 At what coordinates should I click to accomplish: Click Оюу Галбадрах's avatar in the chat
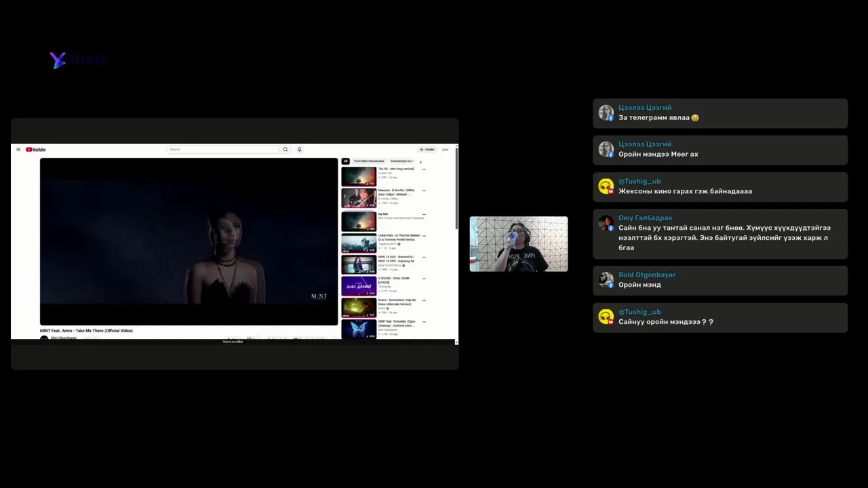click(x=606, y=223)
